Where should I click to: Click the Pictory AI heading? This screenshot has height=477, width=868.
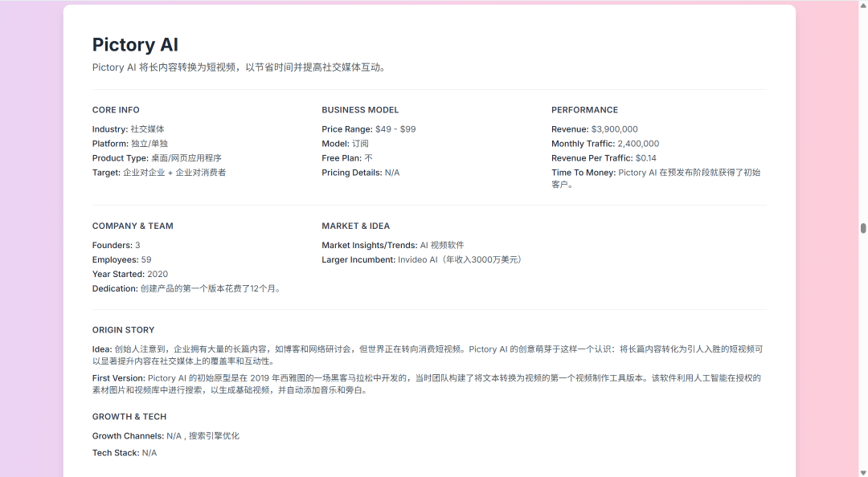point(135,44)
